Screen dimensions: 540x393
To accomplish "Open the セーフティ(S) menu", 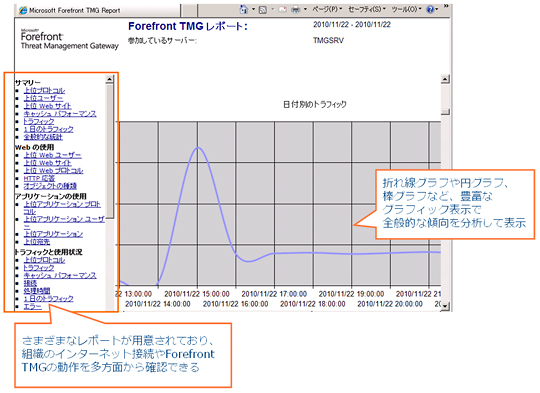I will click(367, 9).
